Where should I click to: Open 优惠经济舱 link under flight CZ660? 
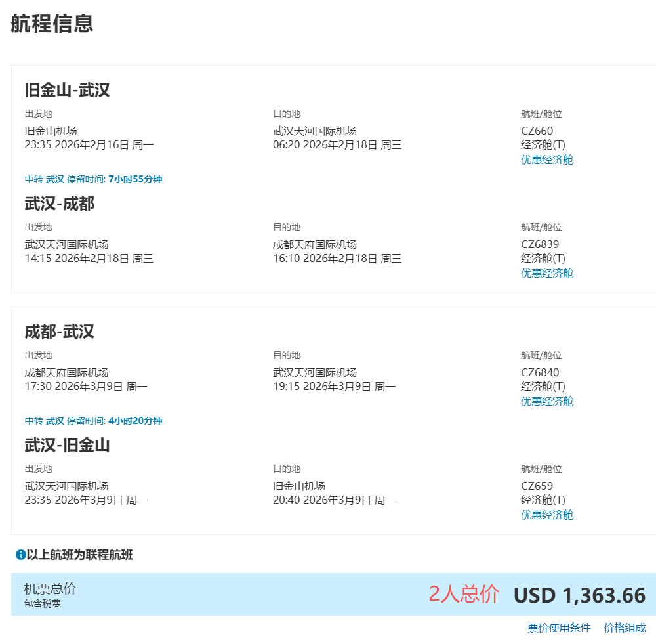[x=546, y=160]
